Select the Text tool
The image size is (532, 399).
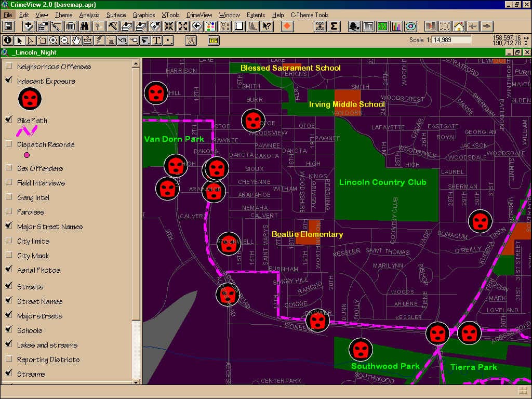(156, 41)
